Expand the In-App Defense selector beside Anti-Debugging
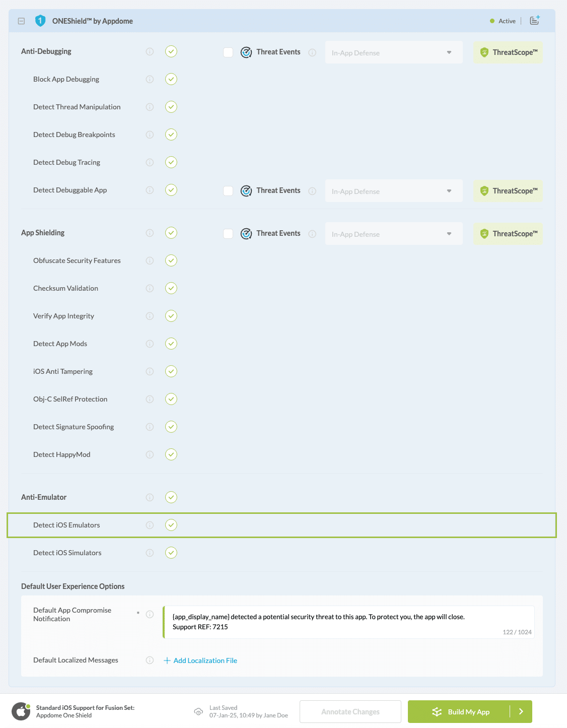567x728 pixels. pyautogui.click(x=394, y=52)
